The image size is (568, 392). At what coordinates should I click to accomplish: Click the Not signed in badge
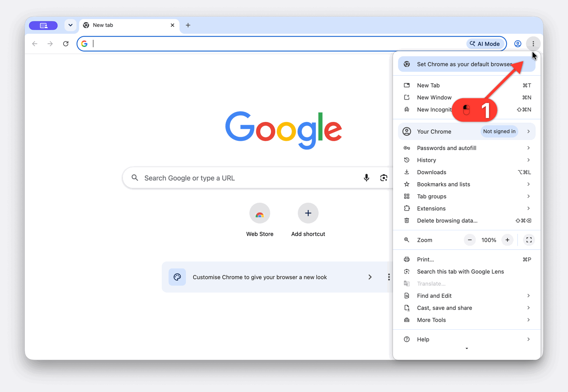(x=499, y=131)
